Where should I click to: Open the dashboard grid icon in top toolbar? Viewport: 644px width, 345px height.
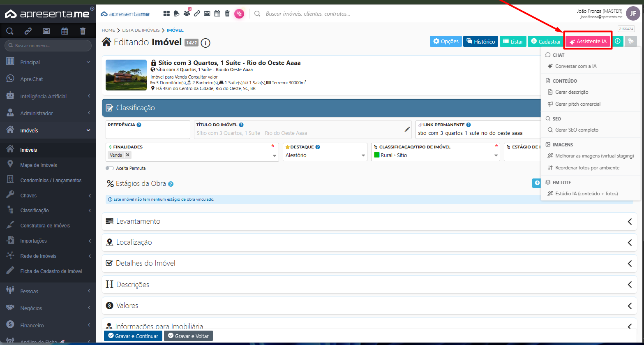166,14
